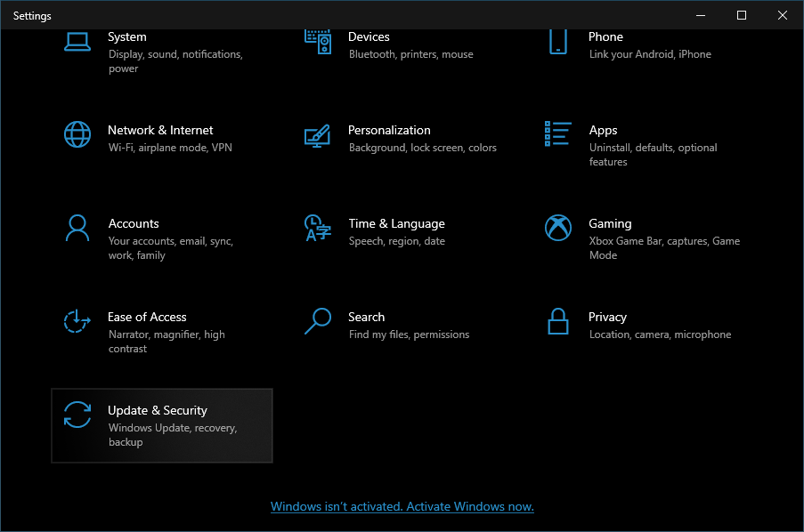The image size is (804, 532).
Task: Open Devices via its speaker icon
Action: [x=318, y=40]
